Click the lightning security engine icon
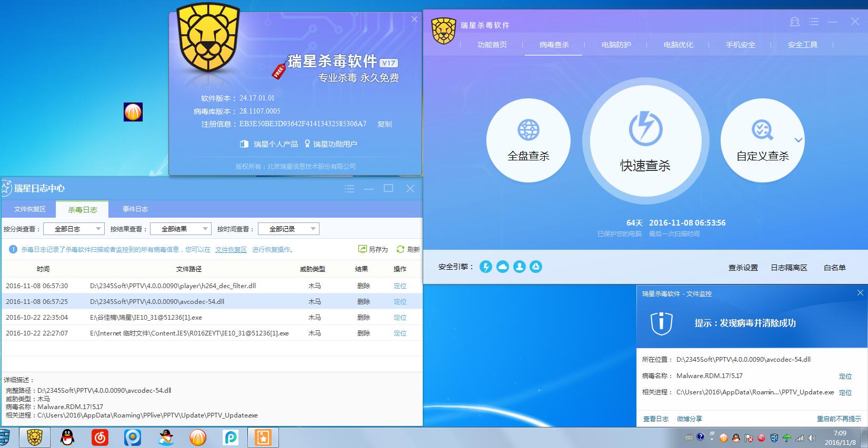Viewport: 868px width, 448px height. (x=486, y=267)
